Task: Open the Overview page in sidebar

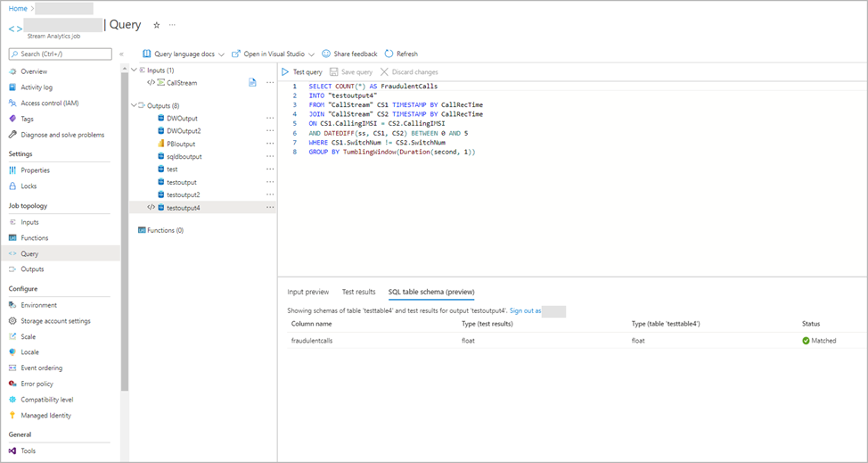Action: pos(34,71)
